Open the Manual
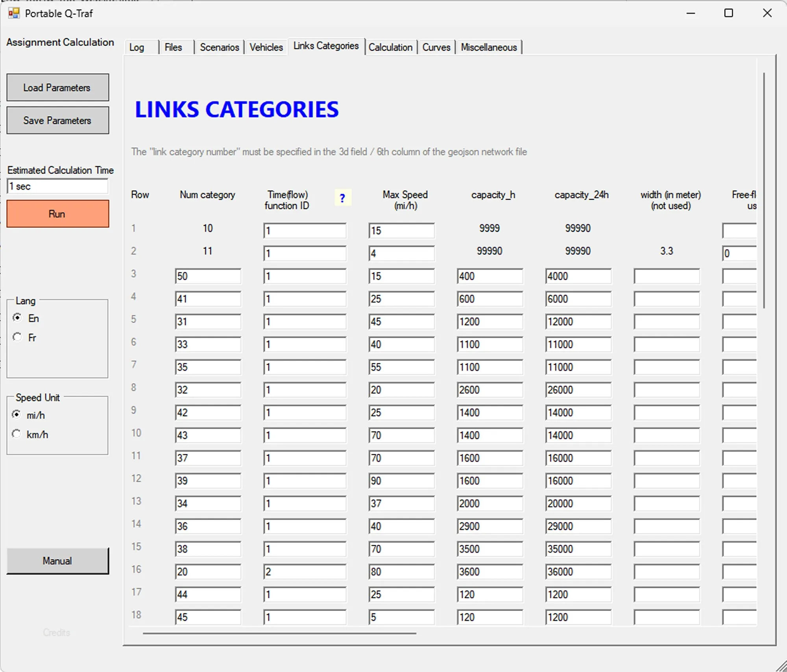 coord(57,561)
